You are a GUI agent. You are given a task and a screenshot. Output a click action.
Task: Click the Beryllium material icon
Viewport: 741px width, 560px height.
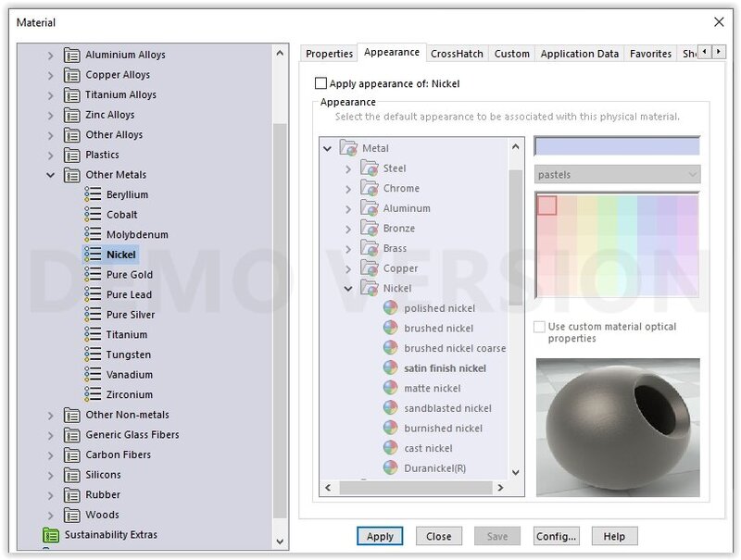[x=93, y=194]
